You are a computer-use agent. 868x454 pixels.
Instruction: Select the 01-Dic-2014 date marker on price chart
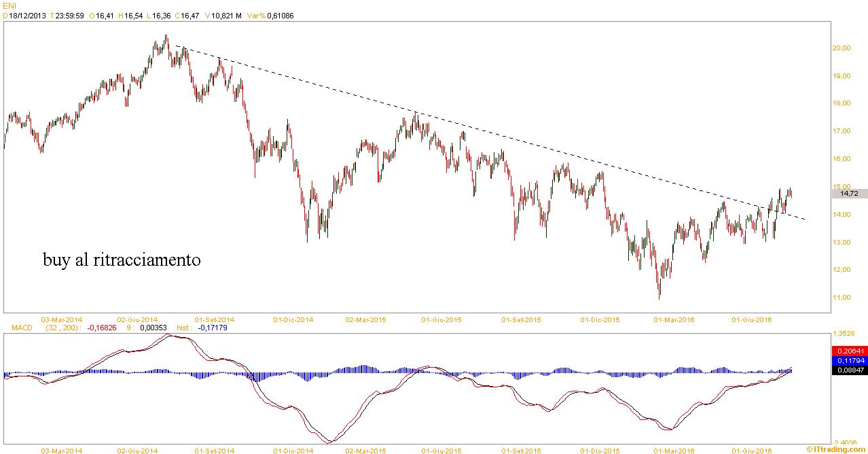(293, 319)
